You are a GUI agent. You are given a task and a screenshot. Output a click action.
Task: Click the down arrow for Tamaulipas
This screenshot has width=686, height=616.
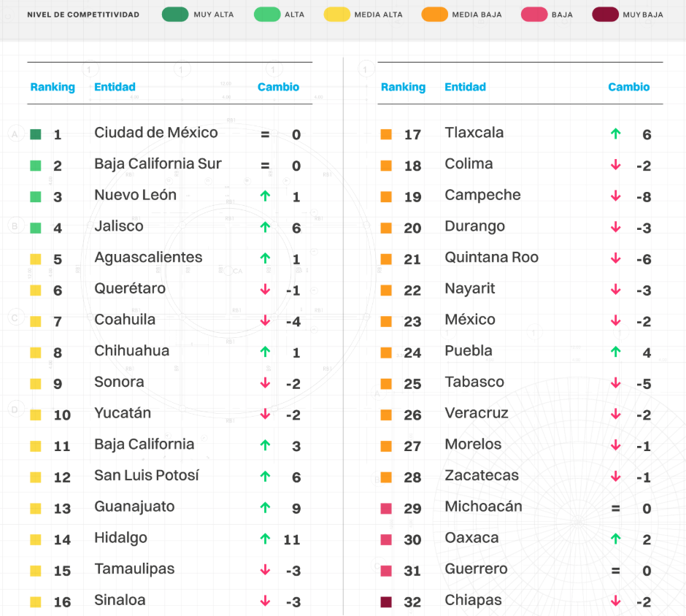tap(265, 570)
